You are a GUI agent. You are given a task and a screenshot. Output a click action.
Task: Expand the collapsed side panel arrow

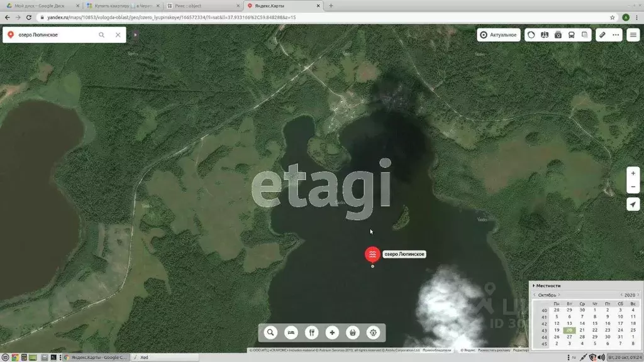tap(135, 35)
